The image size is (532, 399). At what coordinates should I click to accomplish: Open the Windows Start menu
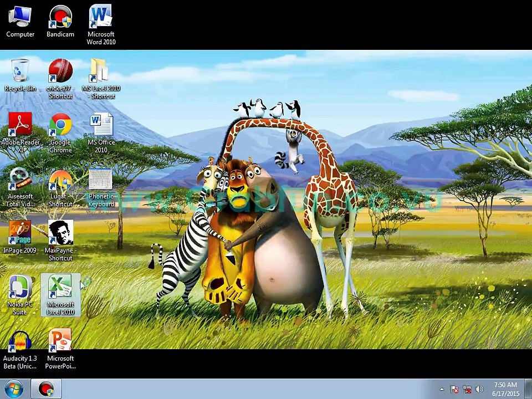click(x=13, y=389)
